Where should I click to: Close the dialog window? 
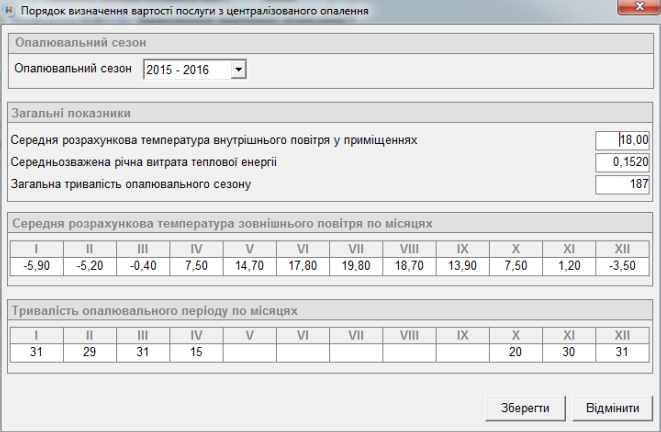pyautogui.click(x=632, y=8)
